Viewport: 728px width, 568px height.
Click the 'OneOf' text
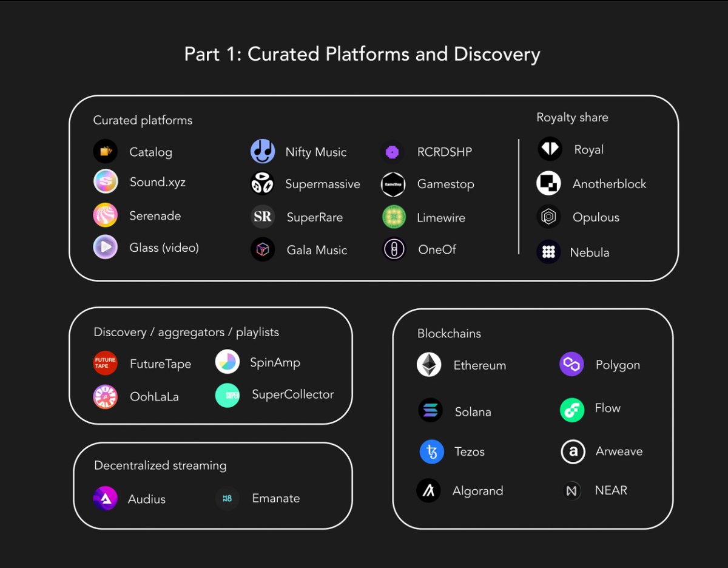pyautogui.click(x=437, y=249)
